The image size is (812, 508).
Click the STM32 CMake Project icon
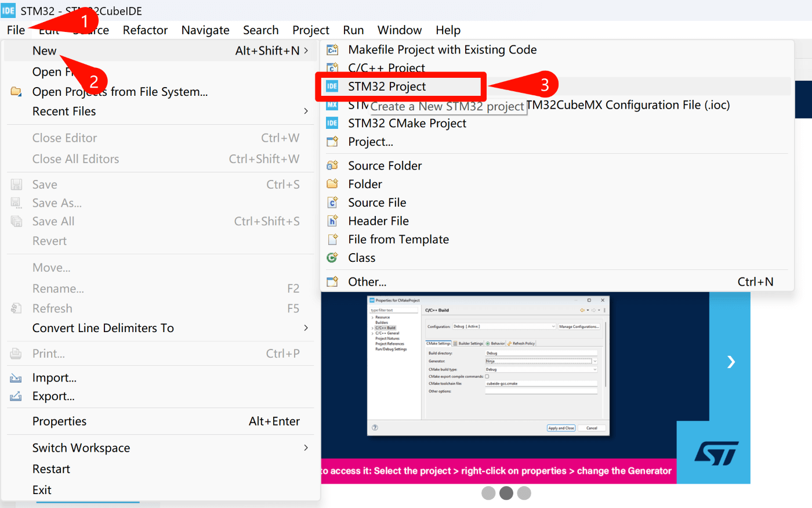point(332,123)
